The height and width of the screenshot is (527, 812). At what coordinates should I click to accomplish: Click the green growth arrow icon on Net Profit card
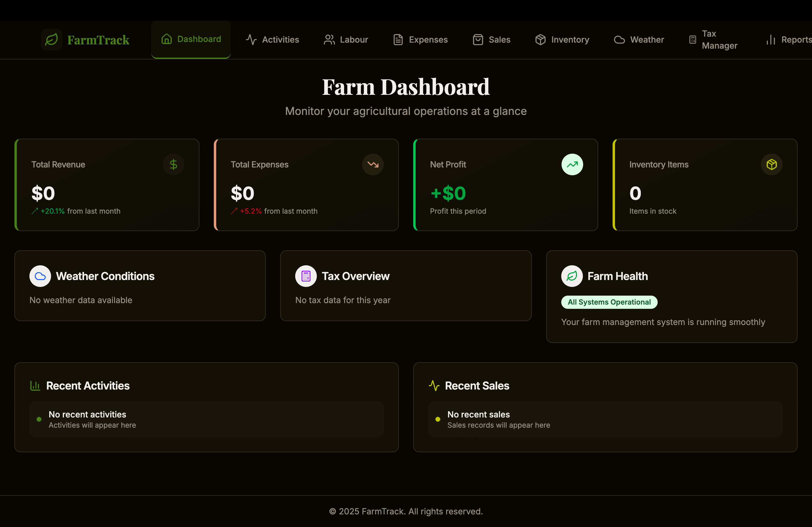point(572,164)
